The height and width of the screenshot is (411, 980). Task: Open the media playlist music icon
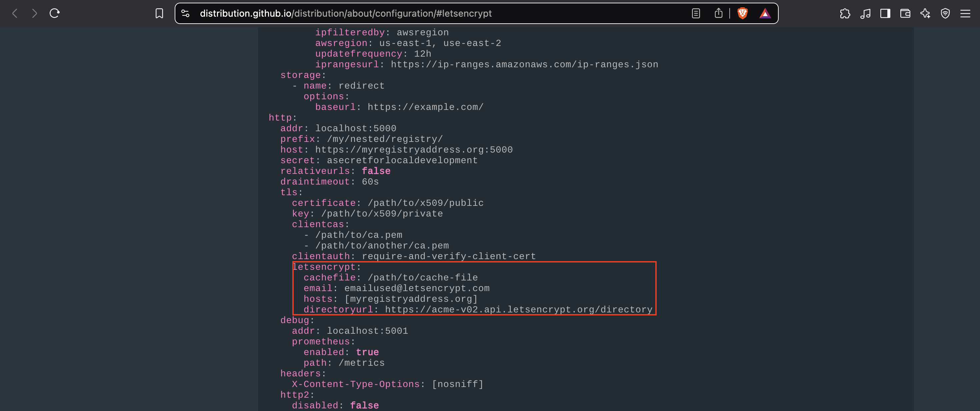pyautogui.click(x=865, y=14)
